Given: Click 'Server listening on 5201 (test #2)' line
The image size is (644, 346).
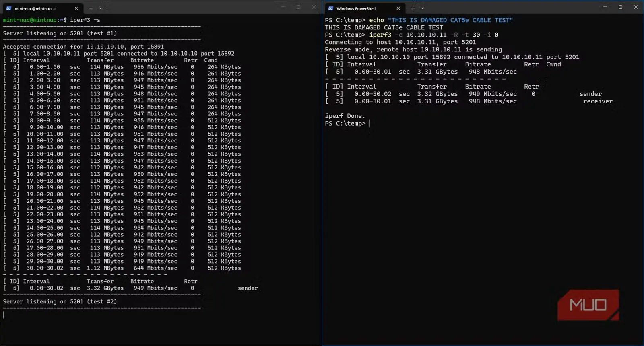Looking at the screenshot, I should click(x=60, y=301).
